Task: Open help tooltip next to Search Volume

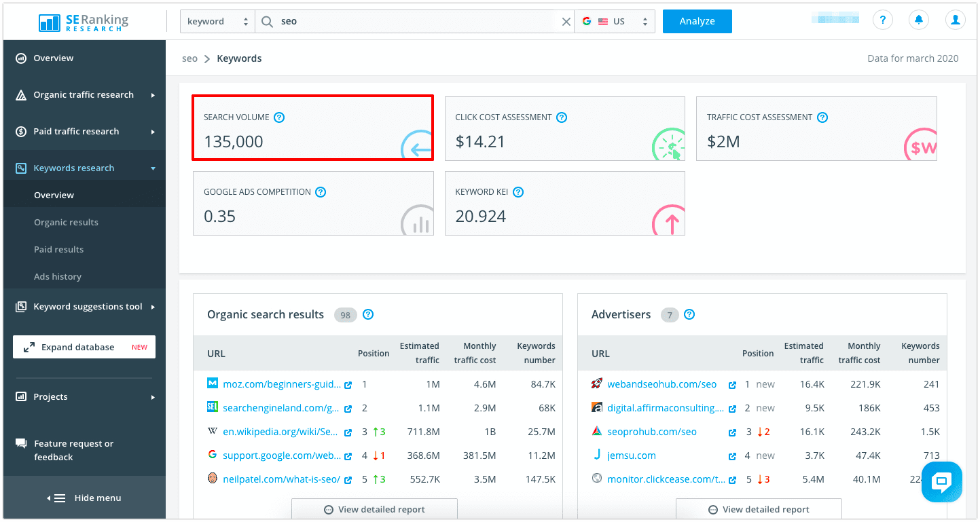Action: (x=279, y=117)
